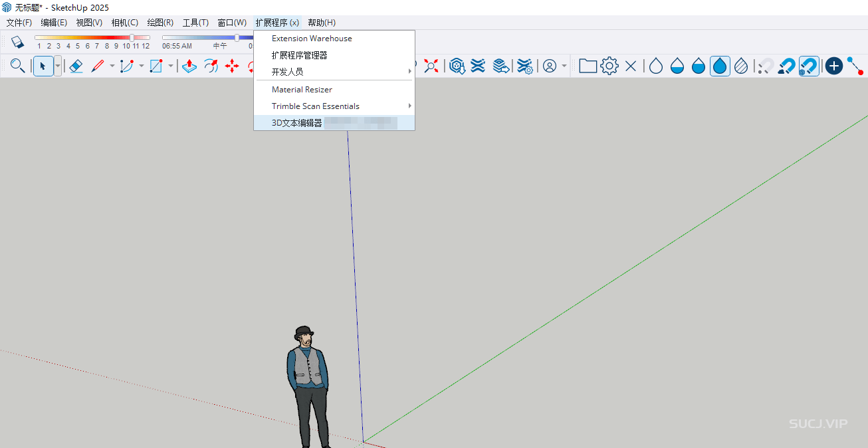Select the hatched water drop icon
This screenshot has height=448, width=868.
(x=741, y=66)
